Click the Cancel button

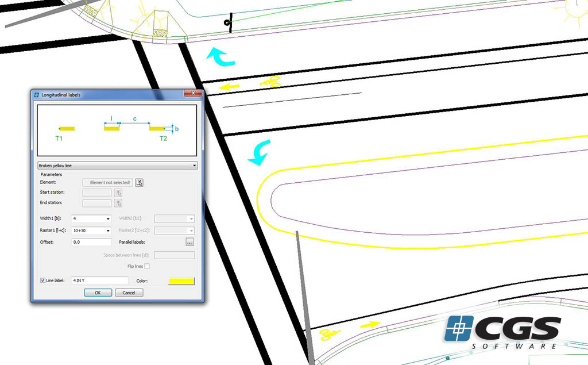click(129, 293)
